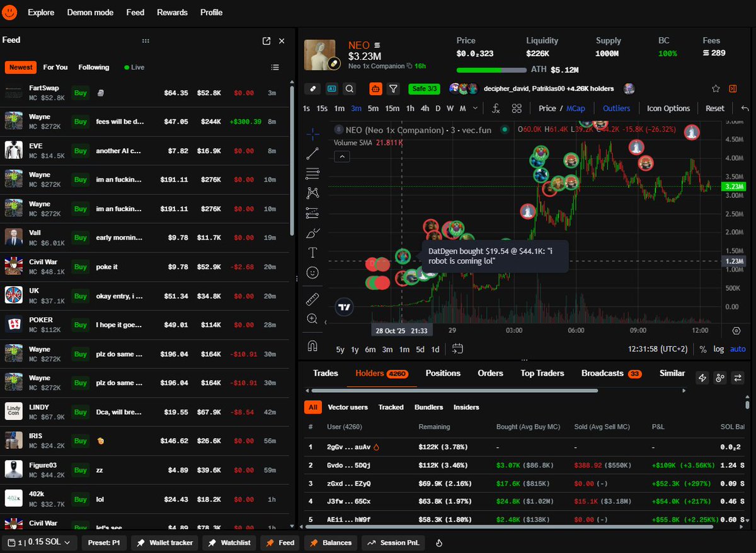Click the Session PnL button
This screenshot has width=756, height=553.
click(394, 542)
